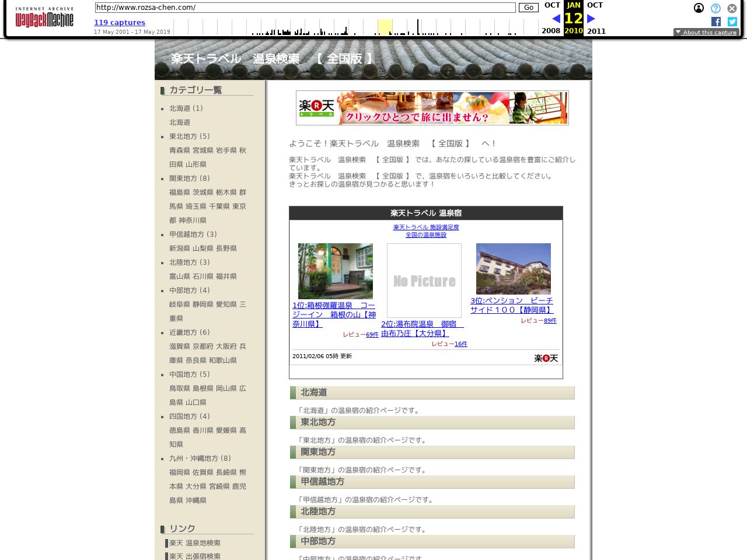Navigate to the next capture with the forward arrow
Screen dimensions: 747x560
point(591,18)
